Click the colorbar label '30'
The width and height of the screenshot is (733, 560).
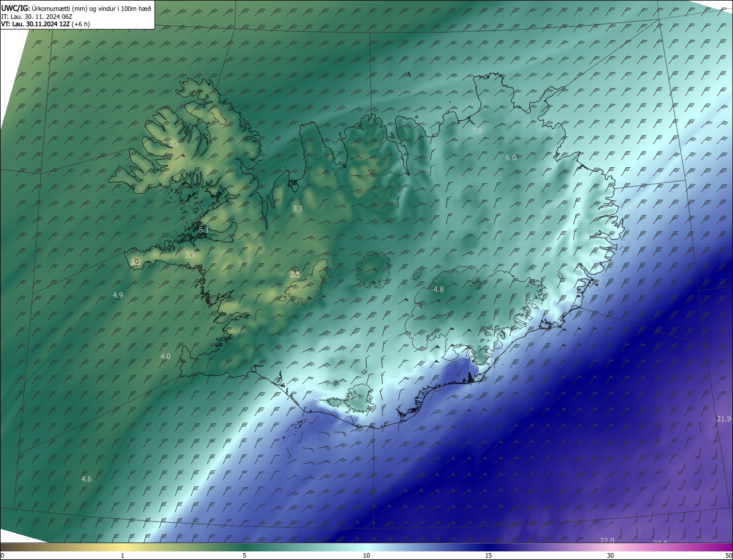(610, 555)
